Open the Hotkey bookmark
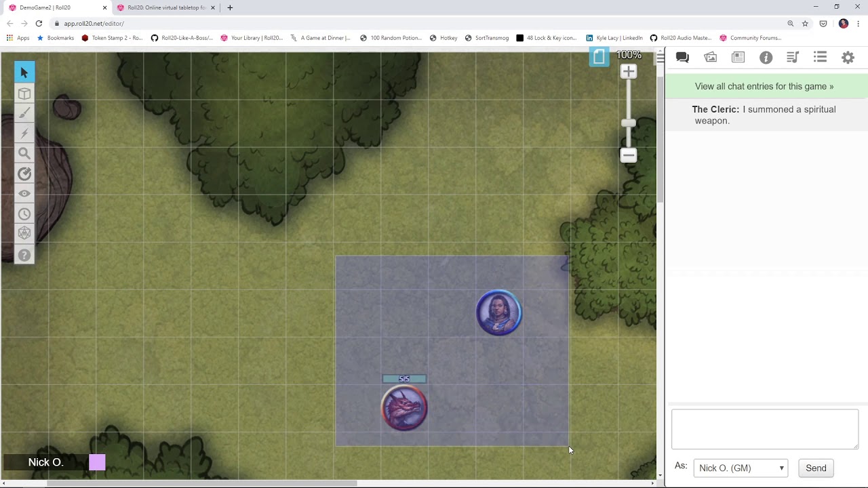This screenshot has width=868, height=488. (x=443, y=38)
